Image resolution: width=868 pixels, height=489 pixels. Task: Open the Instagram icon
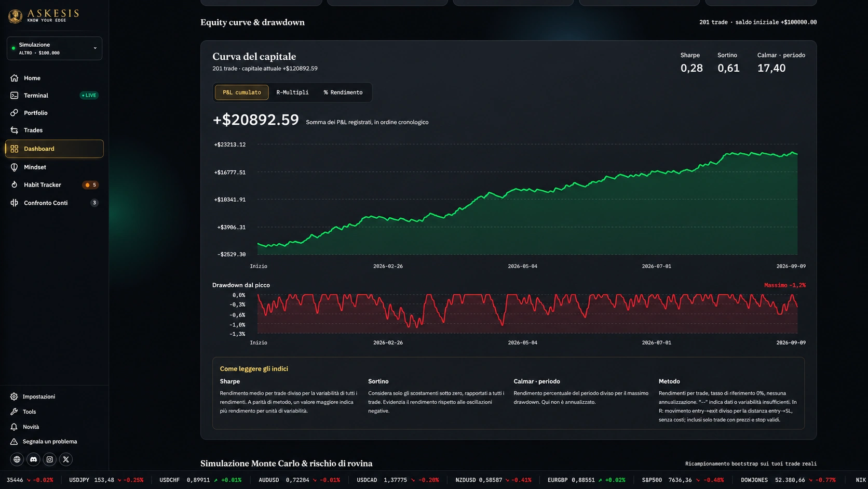pyautogui.click(x=50, y=459)
